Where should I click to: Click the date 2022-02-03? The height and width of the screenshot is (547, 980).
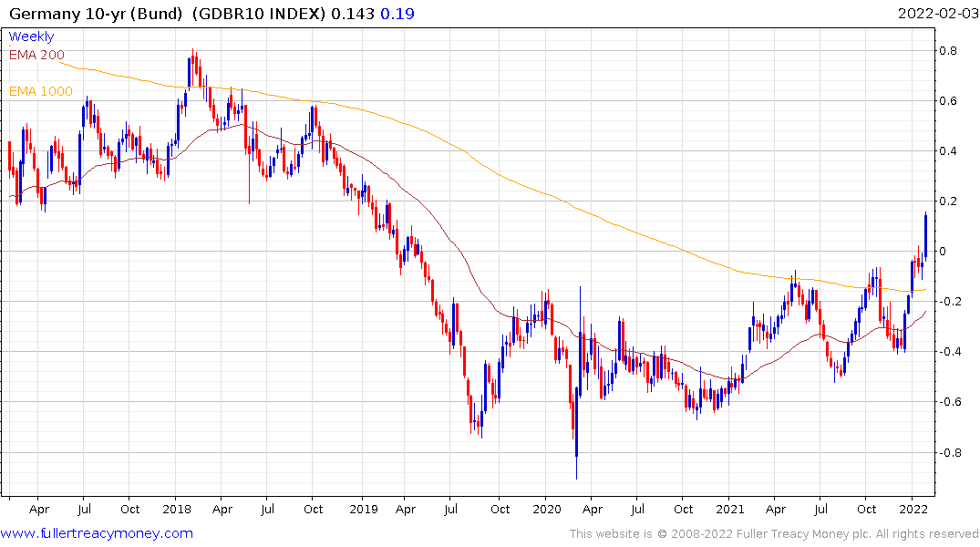click(938, 14)
